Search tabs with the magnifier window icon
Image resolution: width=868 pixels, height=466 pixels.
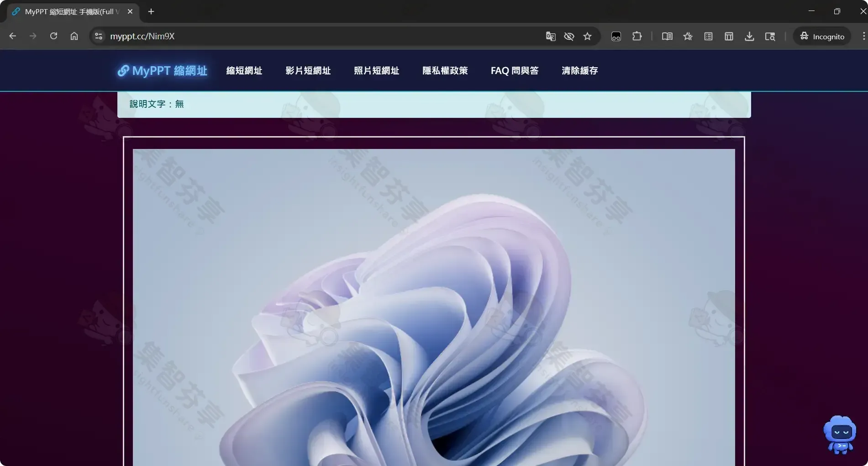770,36
